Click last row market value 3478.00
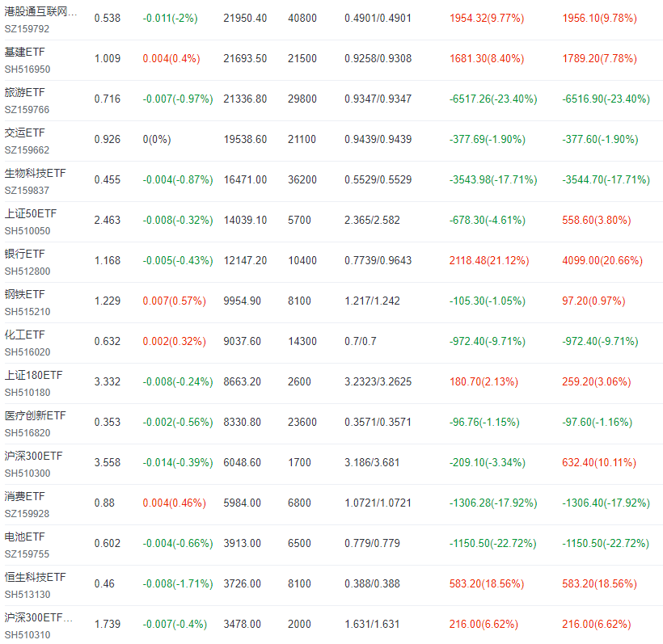The image size is (663, 644). click(x=243, y=624)
